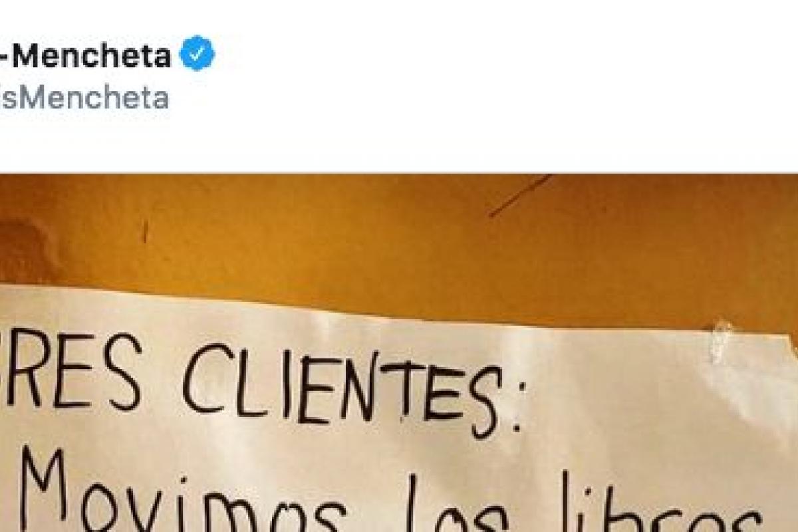Click the clear tape on the paper

pos(720,340)
